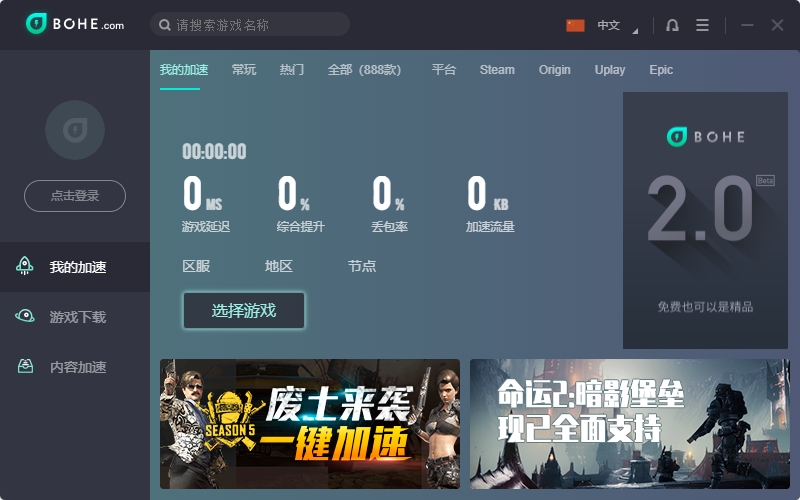Type in the 请搜索游戏名称 search field
This screenshot has height=500, width=800.
point(255,25)
